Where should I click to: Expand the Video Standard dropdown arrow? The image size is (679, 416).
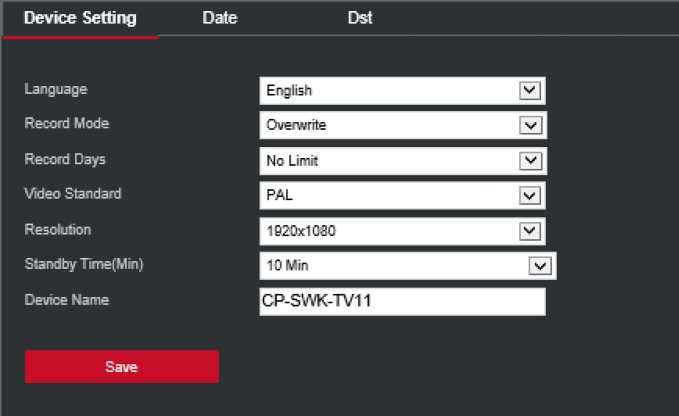[x=530, y=195]
